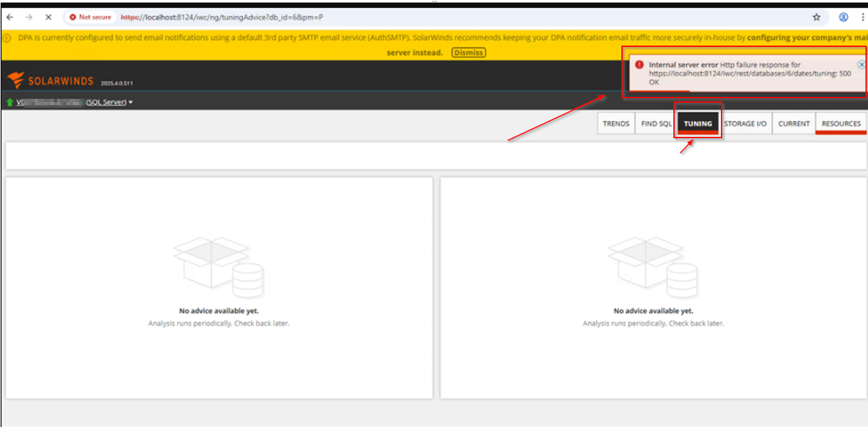Open the Trends tab
868x427 pixels.
[616, 124]
